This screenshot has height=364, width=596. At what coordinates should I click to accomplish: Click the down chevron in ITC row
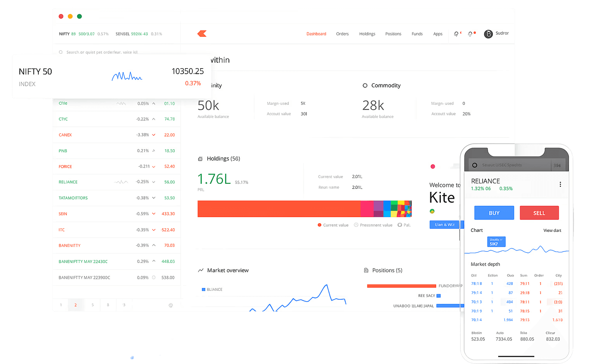[x=154, y=230]
